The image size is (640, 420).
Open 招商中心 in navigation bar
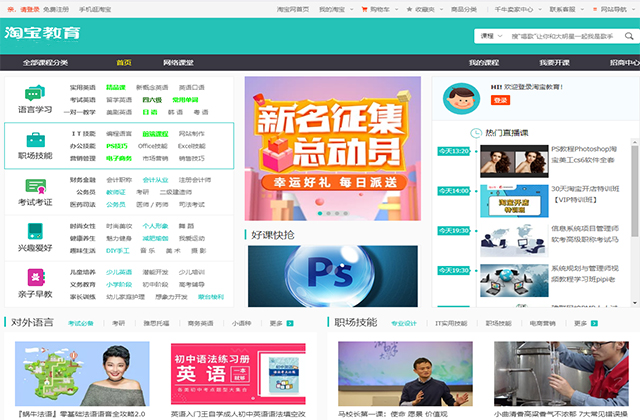coord(624,62)
